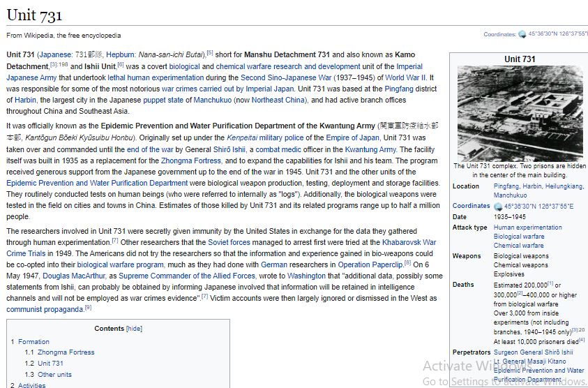Jump to citation [5] after Butai
Image resolution: width=588 pixels, height=388 pixels.
pos(210,53)
